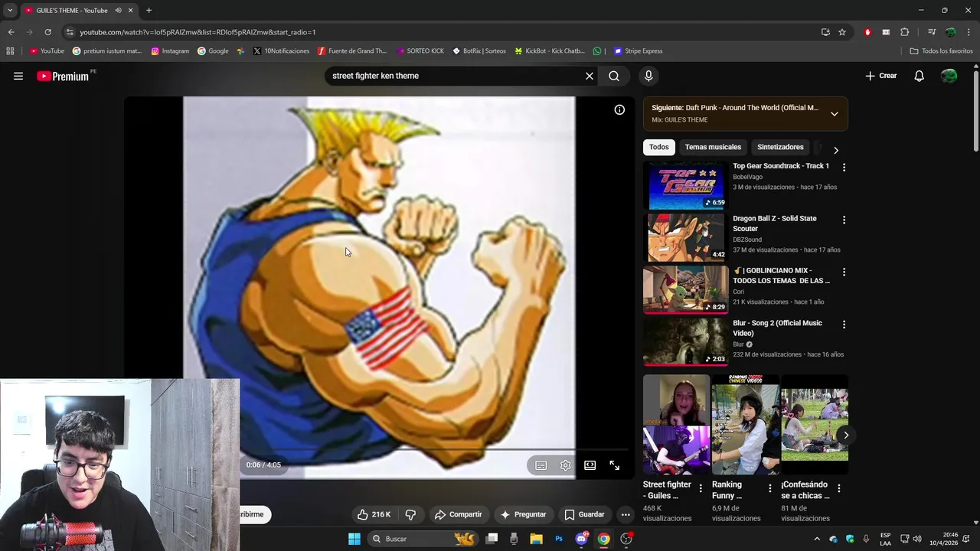Open options for Ranking Funny short
The height and width of the screenshot is (551, 980).
tap(769, 488)
